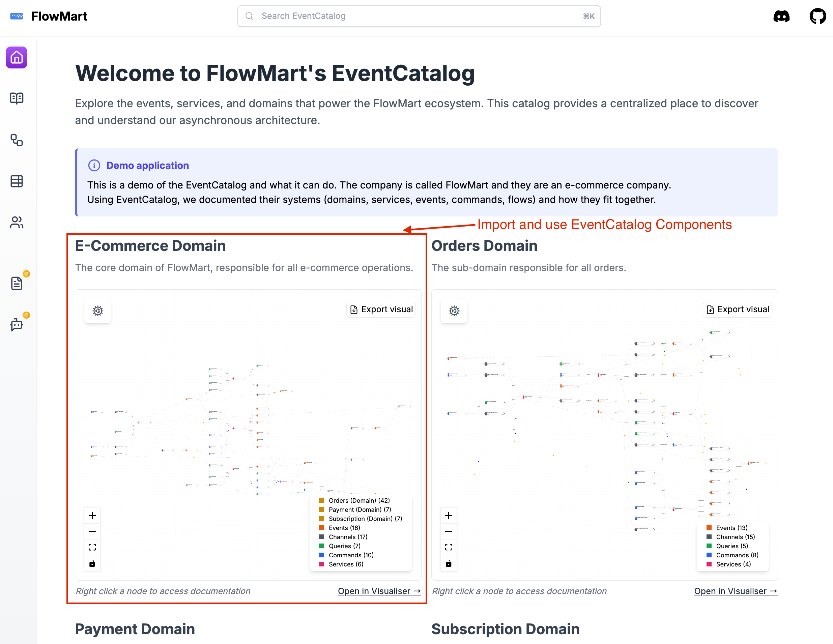The width and height of the screenshot is (833, 644).
Task: Open the architecture table icon in the sidebar
Action: point(16,181)
